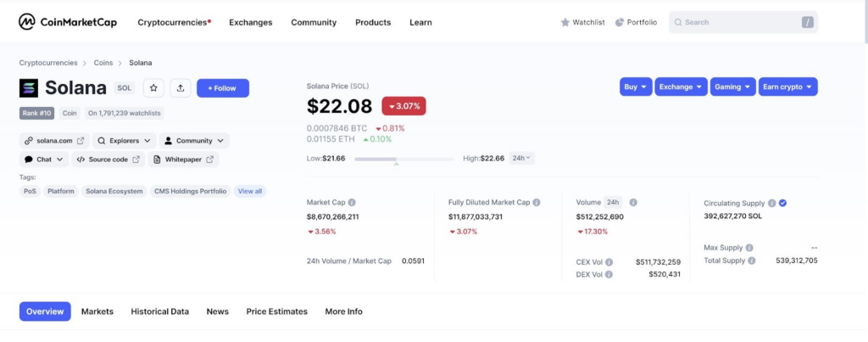Open the Learn menu
Image resolution: width=868 pixels, height=342 pixels.
420,23
